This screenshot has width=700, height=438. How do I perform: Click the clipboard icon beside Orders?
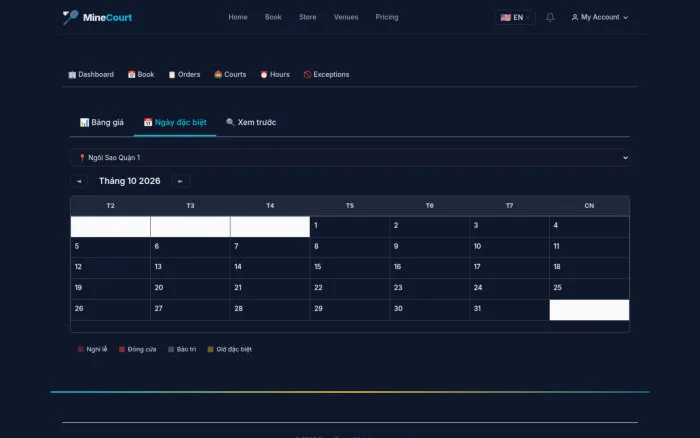[172, 75]
